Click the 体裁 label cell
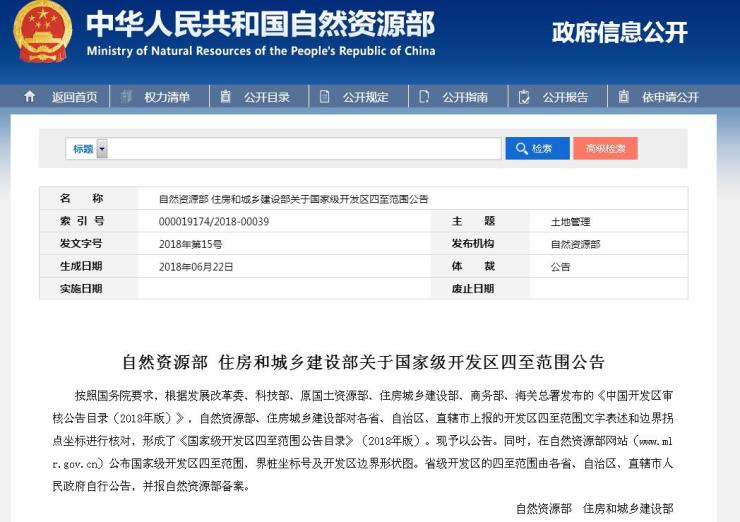 click(x=480, y=266)
